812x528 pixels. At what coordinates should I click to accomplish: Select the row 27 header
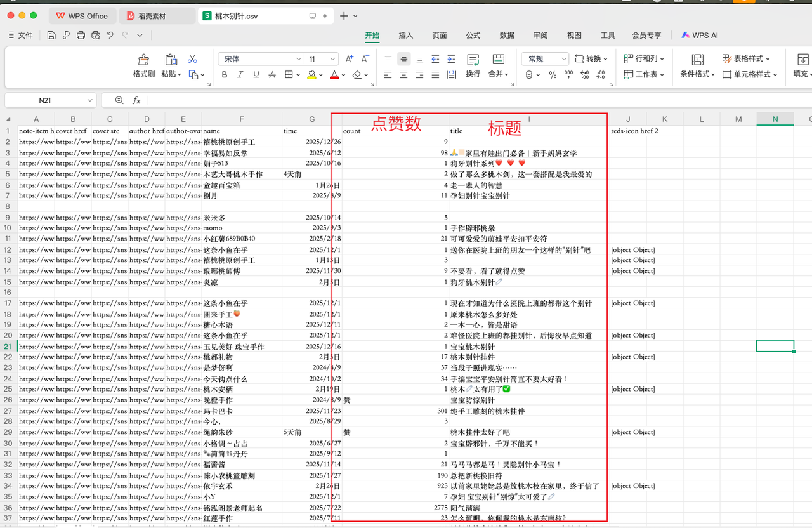coord(8,411)
